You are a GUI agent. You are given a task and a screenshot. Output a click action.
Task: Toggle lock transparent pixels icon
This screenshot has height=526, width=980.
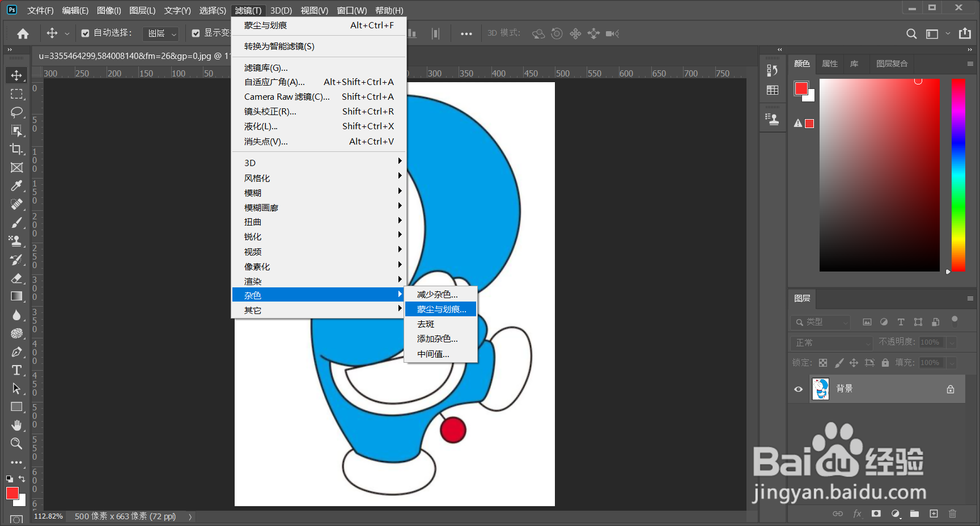(x=822, y=363)
